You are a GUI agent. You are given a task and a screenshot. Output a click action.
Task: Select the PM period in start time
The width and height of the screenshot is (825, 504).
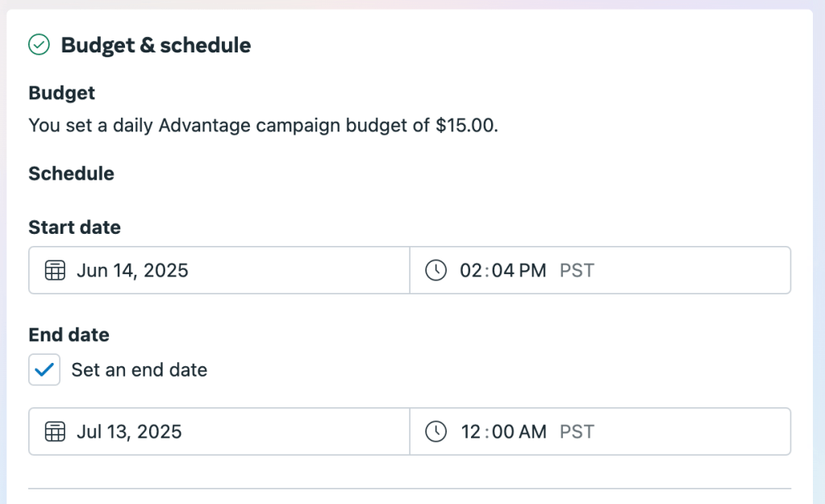pyautogui.click(x=532, y=270)
